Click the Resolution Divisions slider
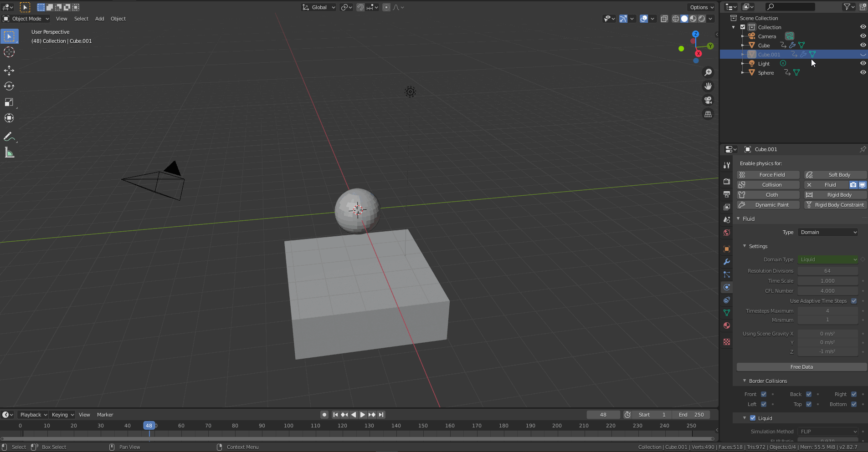Screen dimensions: 868x452 point(827,270)
